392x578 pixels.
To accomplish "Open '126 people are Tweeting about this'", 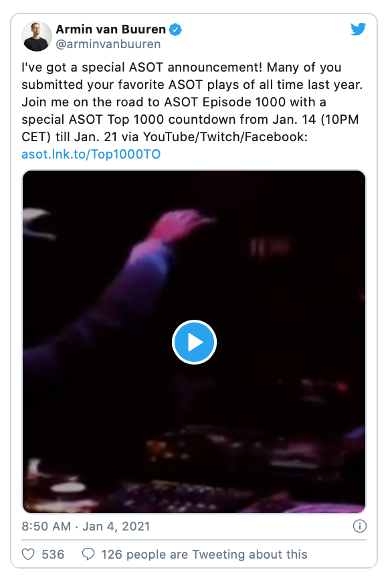I will pyautogui.click(x=204, y=554).
